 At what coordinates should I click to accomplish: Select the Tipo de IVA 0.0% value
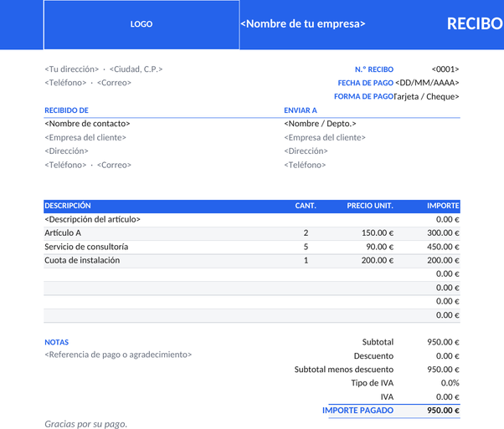pos(450,383)
